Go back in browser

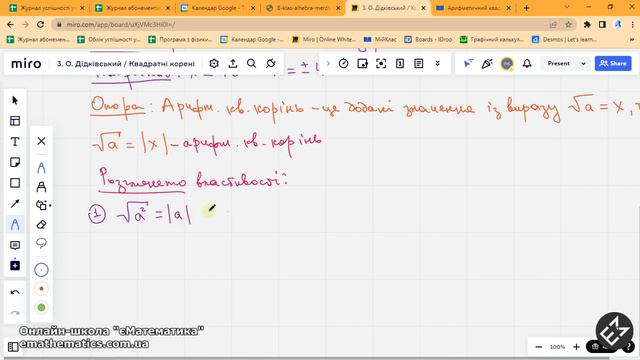tap(11, 24)
